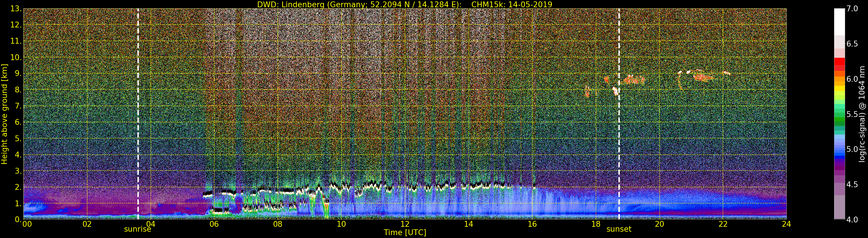Click colorbar tick label "4.0"
The width and height of the screenshot is (868, 238).
[852, 220]
